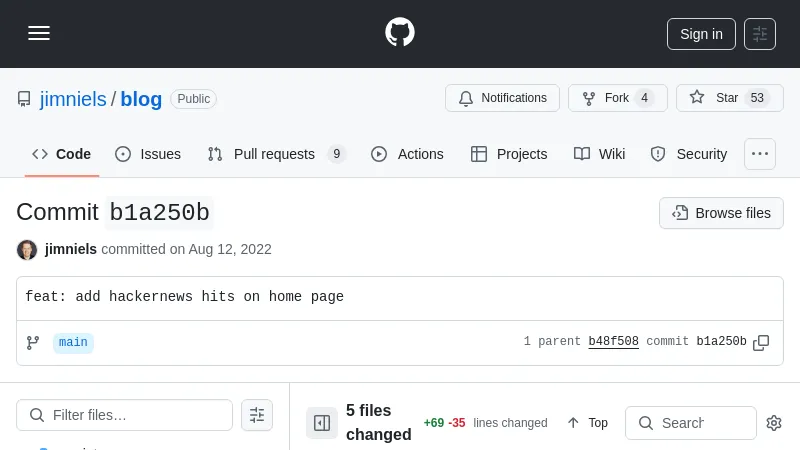Click the jimniels avatar image
Viewport: 800px width, 450px height.
pyautogui.click(x=27, y=250)
